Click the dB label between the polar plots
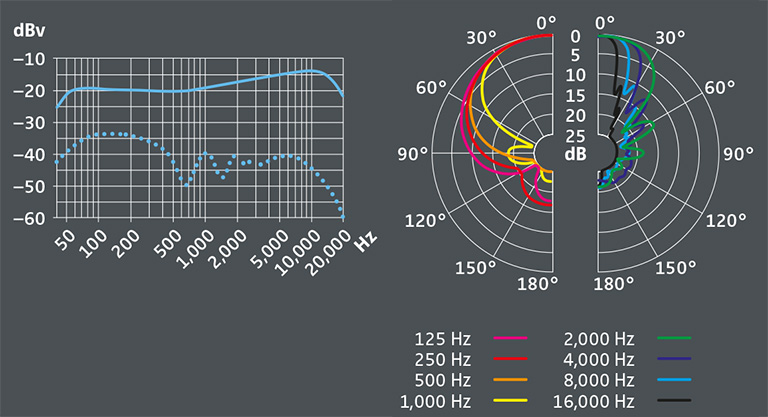Screen dimensions: 768x417 (575, 154)
